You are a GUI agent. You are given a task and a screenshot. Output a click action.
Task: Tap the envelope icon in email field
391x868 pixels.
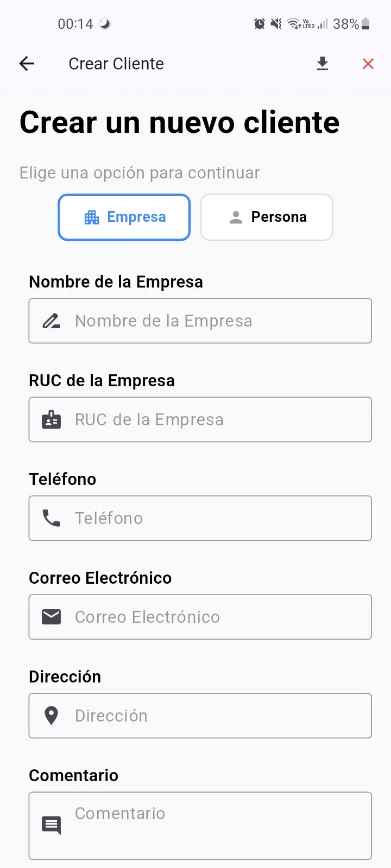point(52,617)
